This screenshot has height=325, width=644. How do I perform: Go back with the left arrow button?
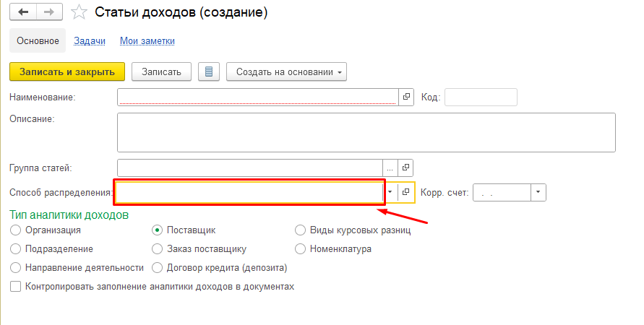23,12
